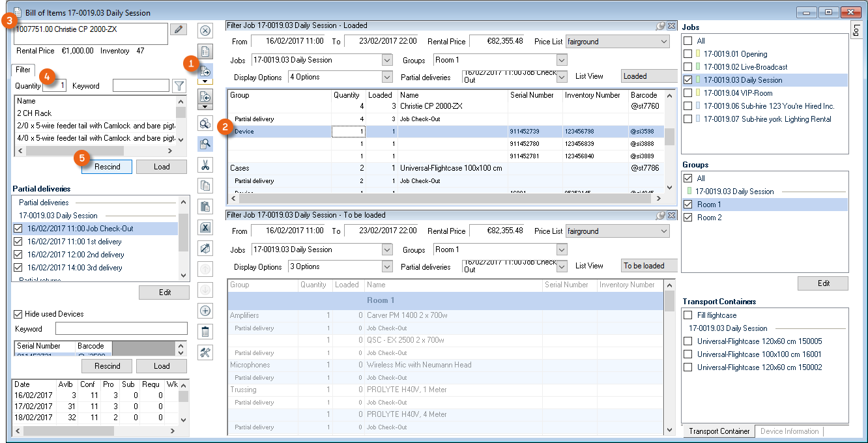Click the Excel export icon in toolbar
868x443 pixels.
(205, 227)
